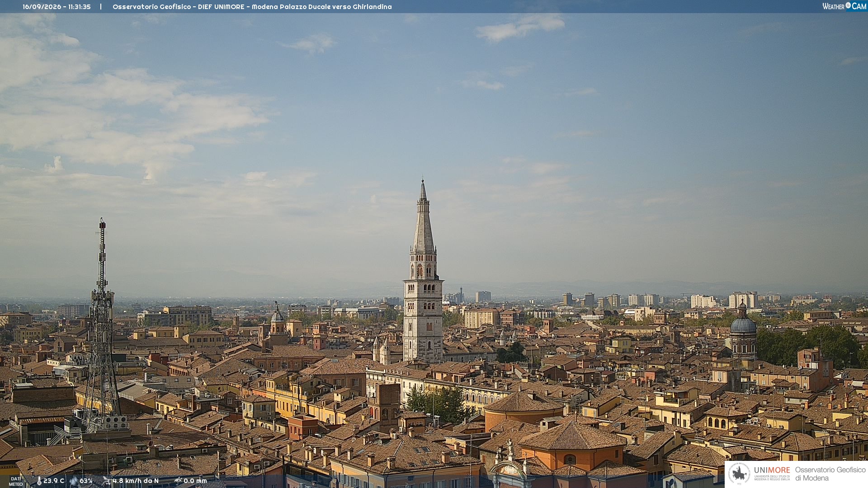Screen dimensions: 868x488
Task: Click the top of the Ghirlandina tower spire
Action: 423,182
